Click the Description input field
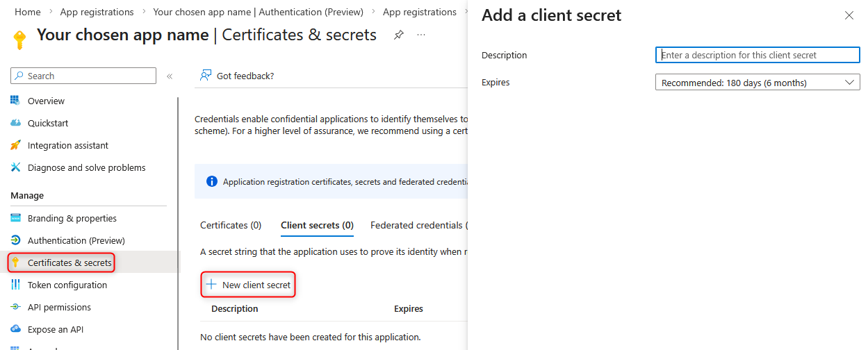868x350 pixels. click(x=758, y=55)
